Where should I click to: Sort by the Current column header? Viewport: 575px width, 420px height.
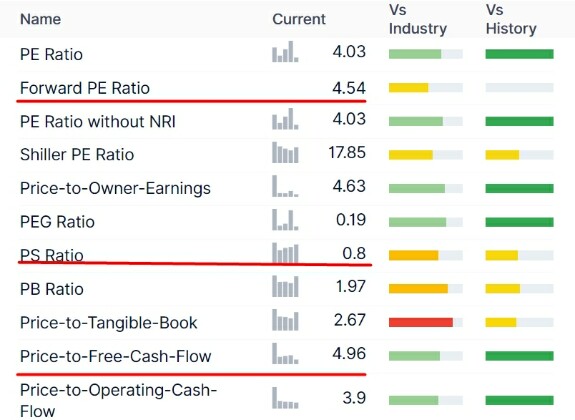click(299, 19)
